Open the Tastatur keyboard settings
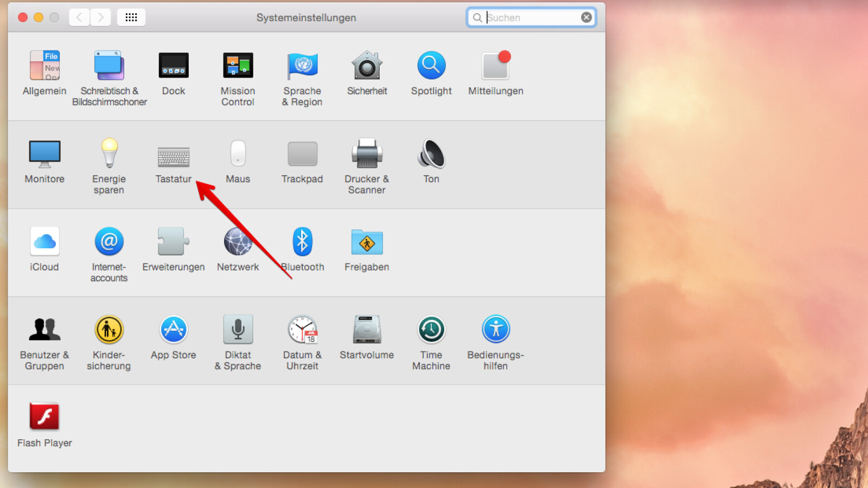 tap(173, 157)
